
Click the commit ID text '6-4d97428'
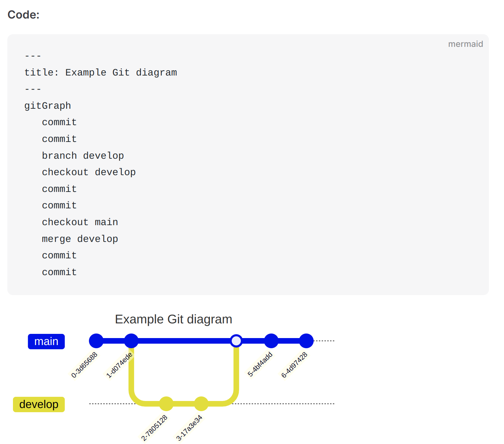click(x=294, y=365)
